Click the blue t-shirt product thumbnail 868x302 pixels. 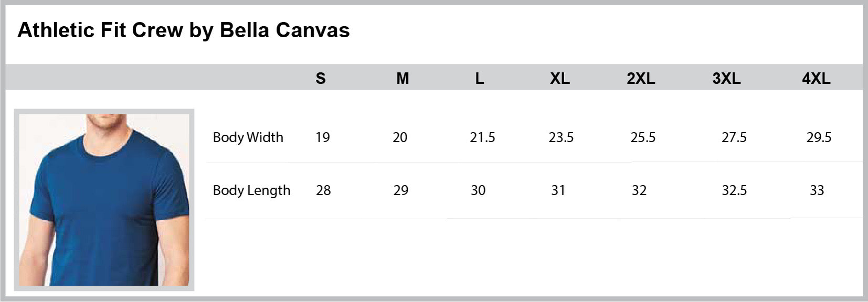coord(104,199)
